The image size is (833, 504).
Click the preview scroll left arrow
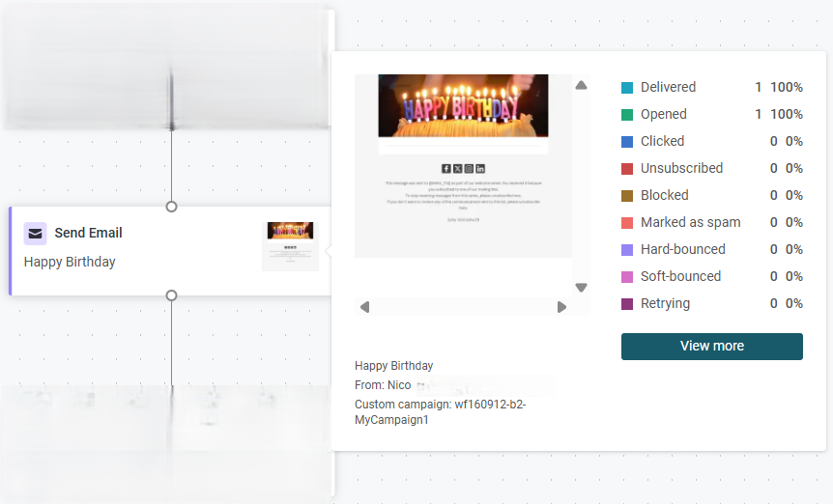(364, 307)
